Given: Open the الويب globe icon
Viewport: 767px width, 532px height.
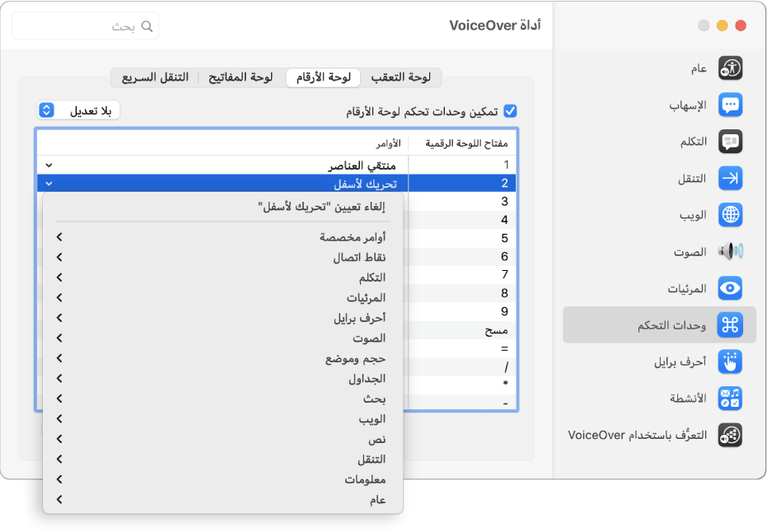Looking at the screenshot, I should [729, 215].
